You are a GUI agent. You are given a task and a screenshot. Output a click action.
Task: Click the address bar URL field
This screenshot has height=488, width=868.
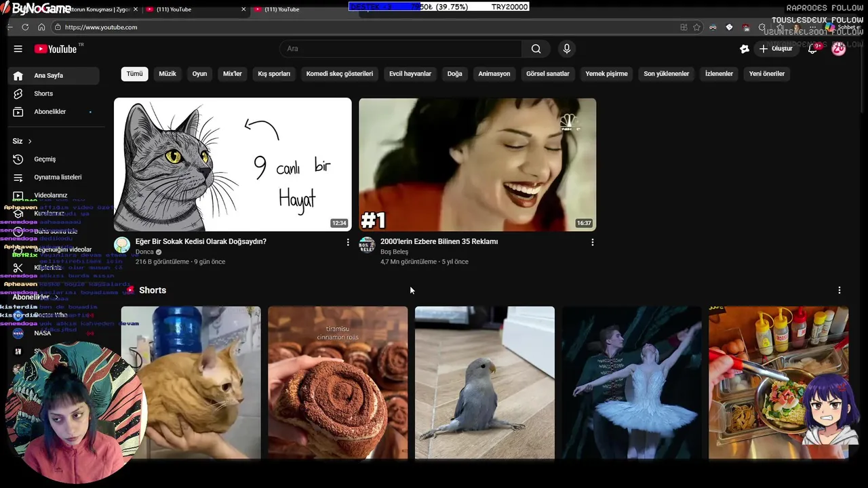click(x=366, y=27)
